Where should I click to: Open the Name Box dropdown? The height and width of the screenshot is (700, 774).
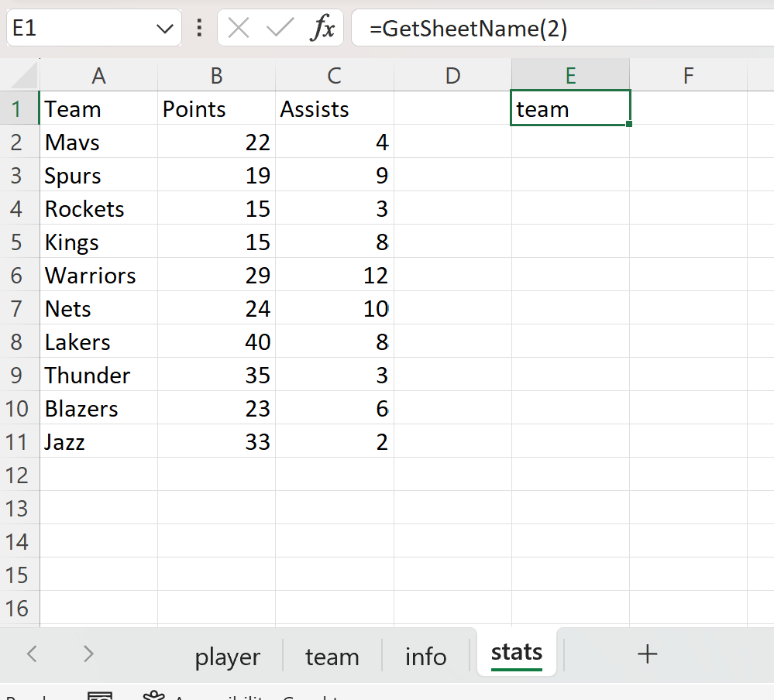pyautogui.click(x=164, y=27)
